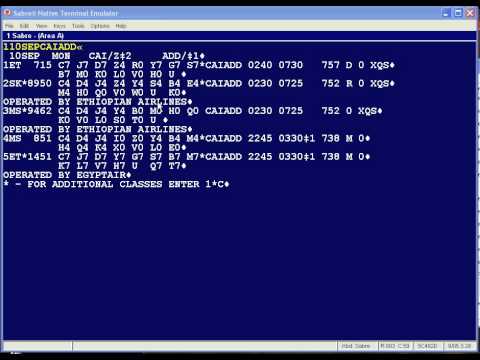Click the Sabre application icon in title bar
The width and height of the screenshot is (480, 360).
[x=7, y=13]
